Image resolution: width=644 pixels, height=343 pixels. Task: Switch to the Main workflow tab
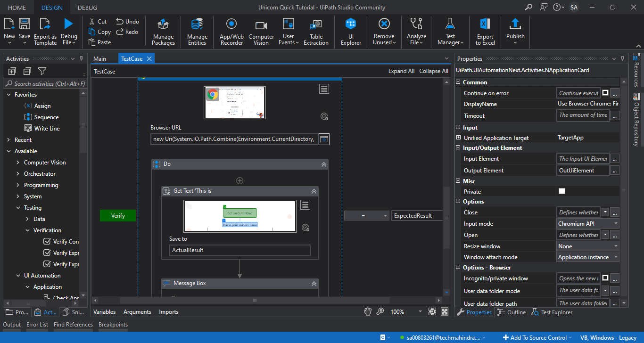pos(99,58)
